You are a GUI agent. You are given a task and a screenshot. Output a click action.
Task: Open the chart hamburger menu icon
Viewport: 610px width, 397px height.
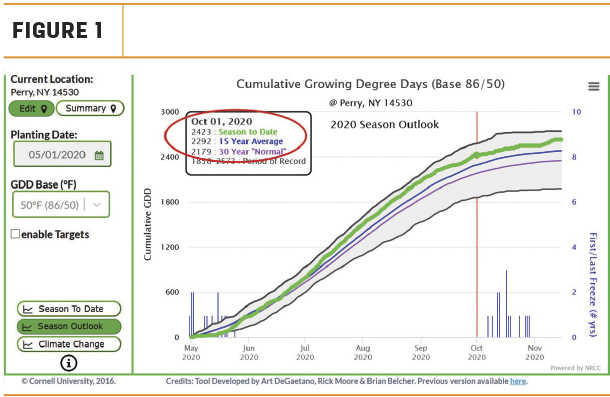593,86
